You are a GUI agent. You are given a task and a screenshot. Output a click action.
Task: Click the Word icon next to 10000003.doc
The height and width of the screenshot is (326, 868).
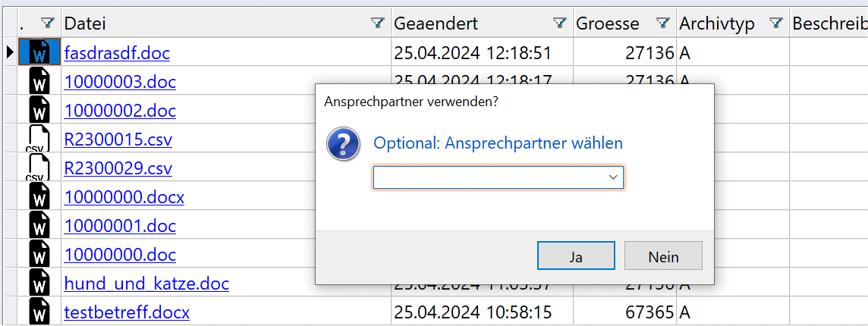[x=39, y=82]
